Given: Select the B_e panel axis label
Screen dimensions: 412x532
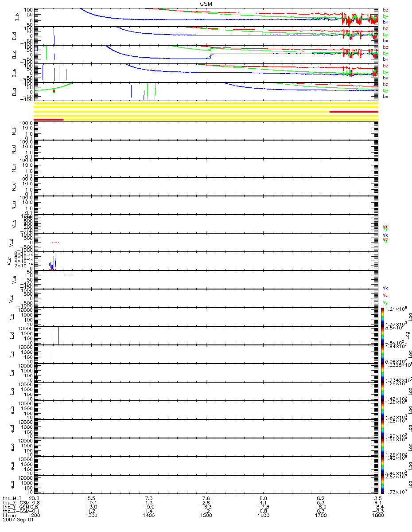Looking at the screenshot, I should pyautogui.click(x=14, y=73).
